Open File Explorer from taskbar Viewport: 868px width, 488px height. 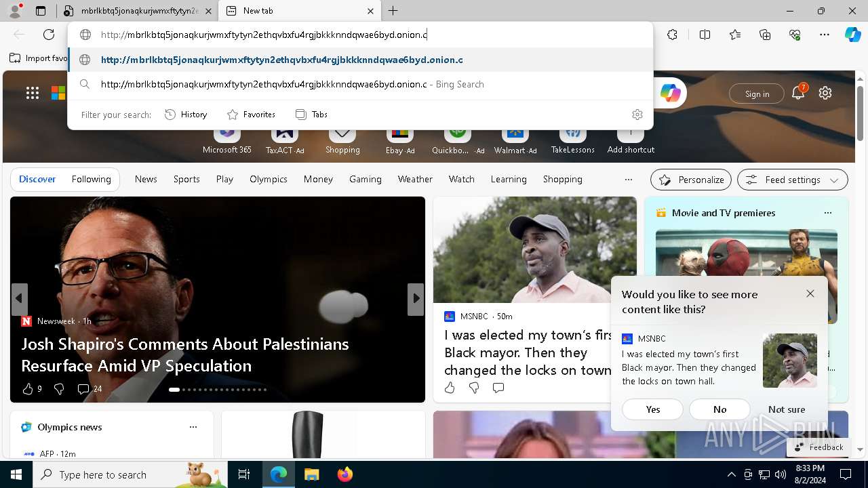311,474
